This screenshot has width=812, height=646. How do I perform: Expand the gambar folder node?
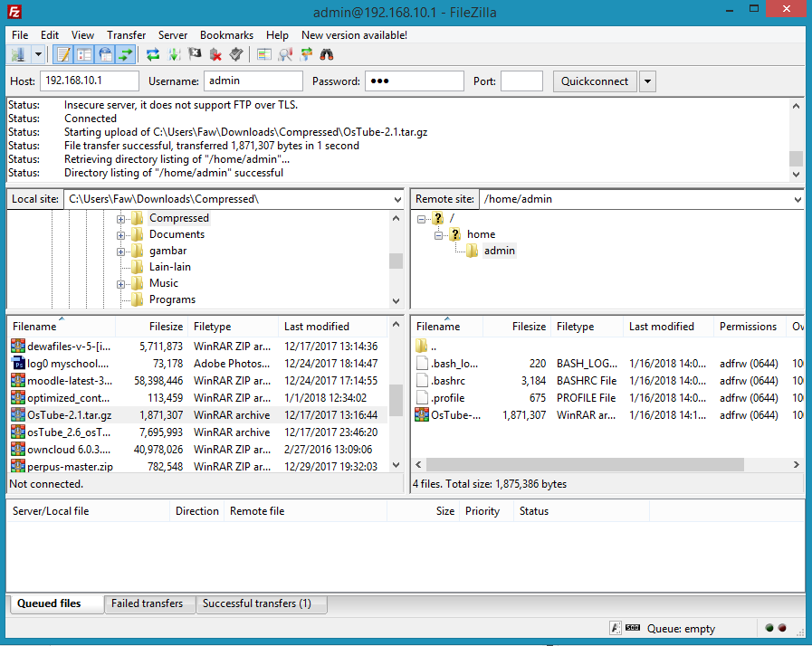point(120,252)
